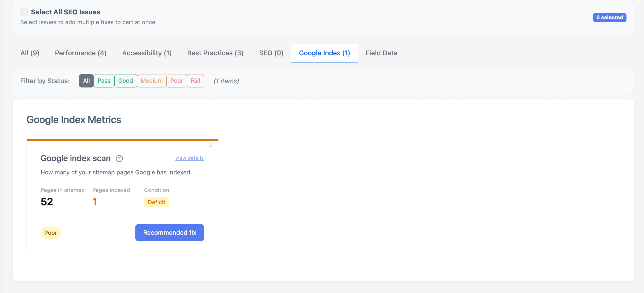Click the Select issues to add subtitle

point(88,22)
